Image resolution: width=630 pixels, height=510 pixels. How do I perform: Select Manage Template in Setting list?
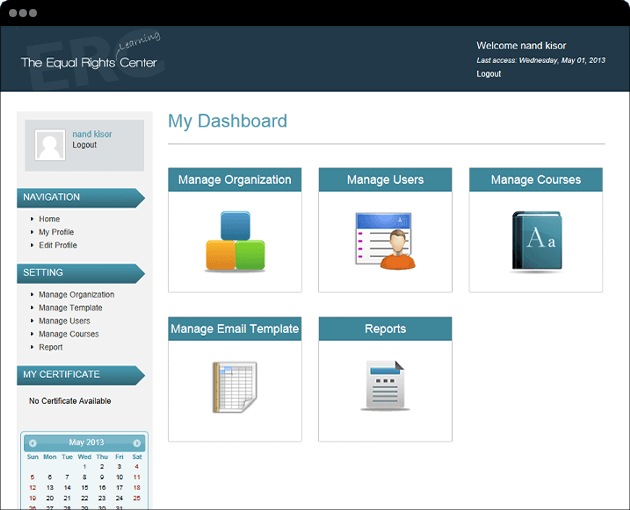[x=70, y=308]
